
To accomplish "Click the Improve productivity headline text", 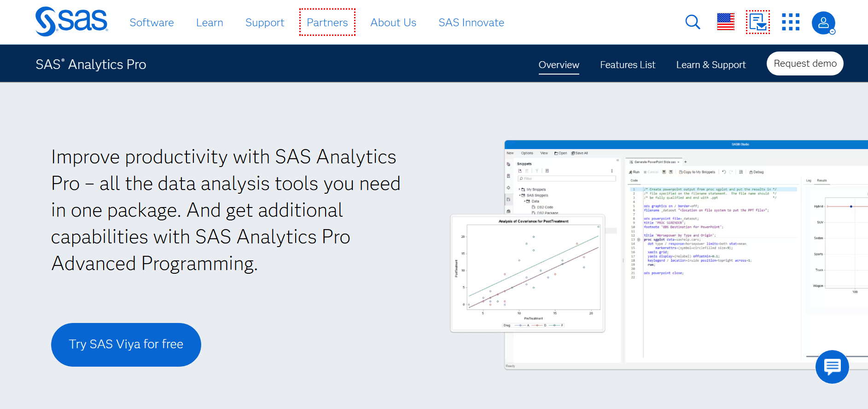I will (x=226, y=210).
